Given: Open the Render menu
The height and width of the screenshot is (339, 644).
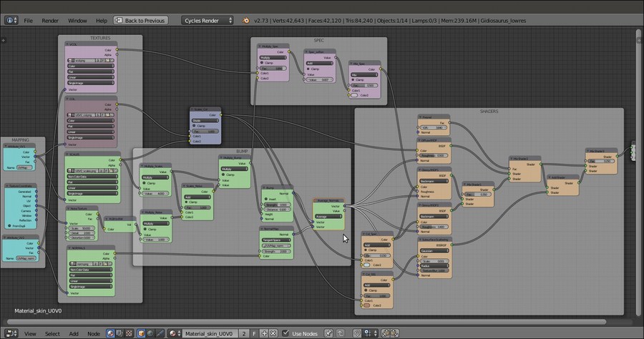Looking at the screenshot, I should (50, 21).
